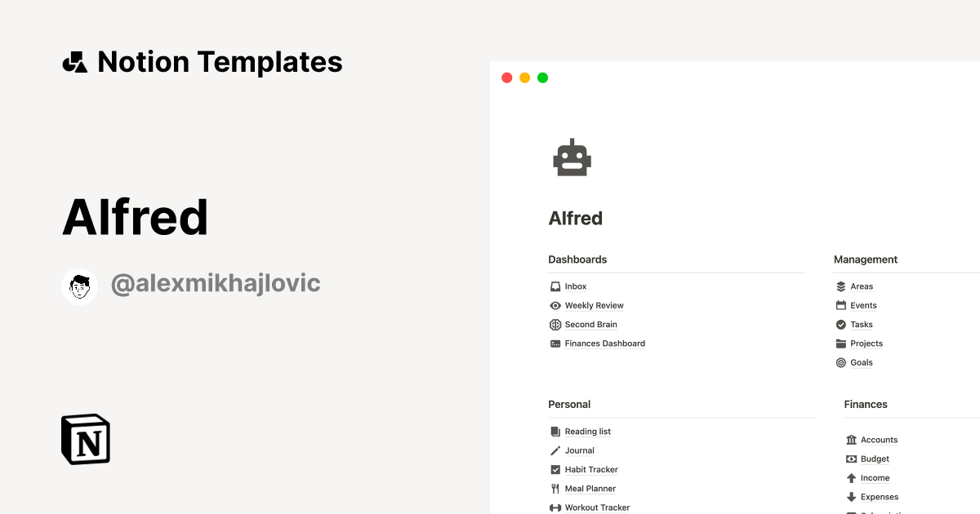This screenshot has height=514, width=980.
Task: Click the Notion logo in the bottom left
Action: pos(85,439)
